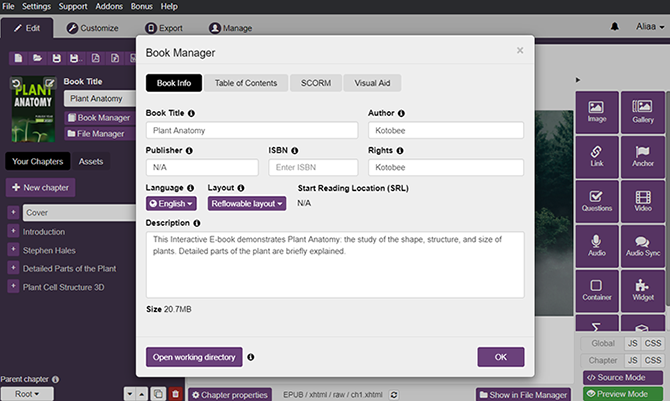The width and height of the screenshot is (670, 401).
Task: Open the notifications bell
Action: 613,27
